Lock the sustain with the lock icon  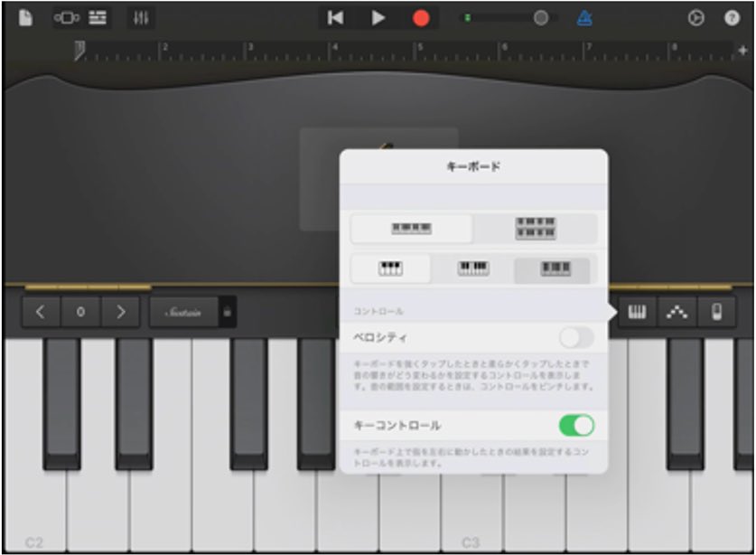click(227, 312)
